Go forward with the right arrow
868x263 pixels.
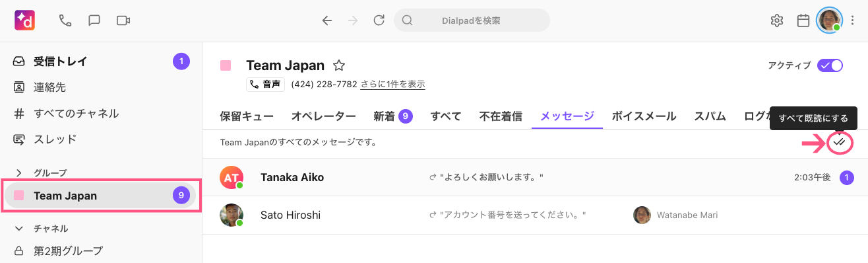click(x=354, y=20)
